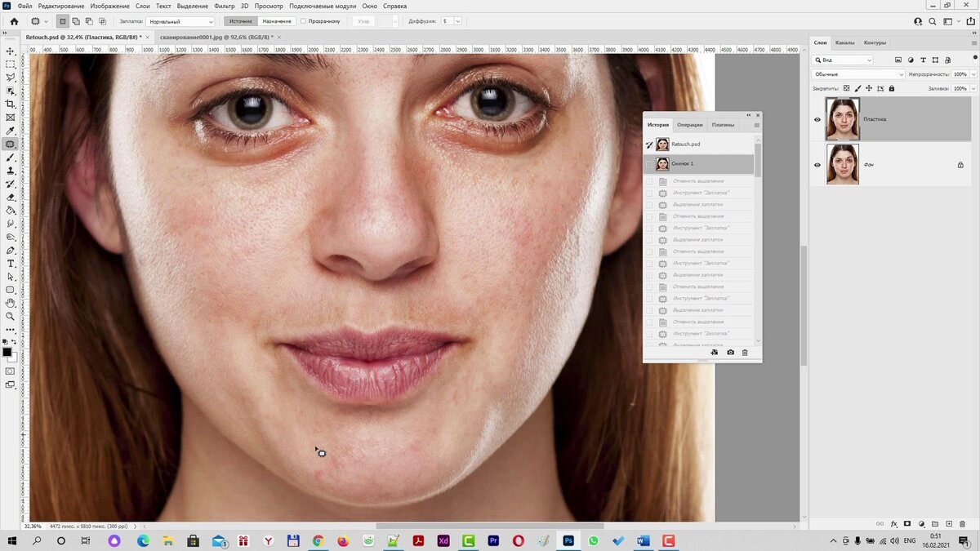The width and height of the screenshot is (980, 551).
Task: Switch to the Каналы tab
Action: [x=844, y=42]
